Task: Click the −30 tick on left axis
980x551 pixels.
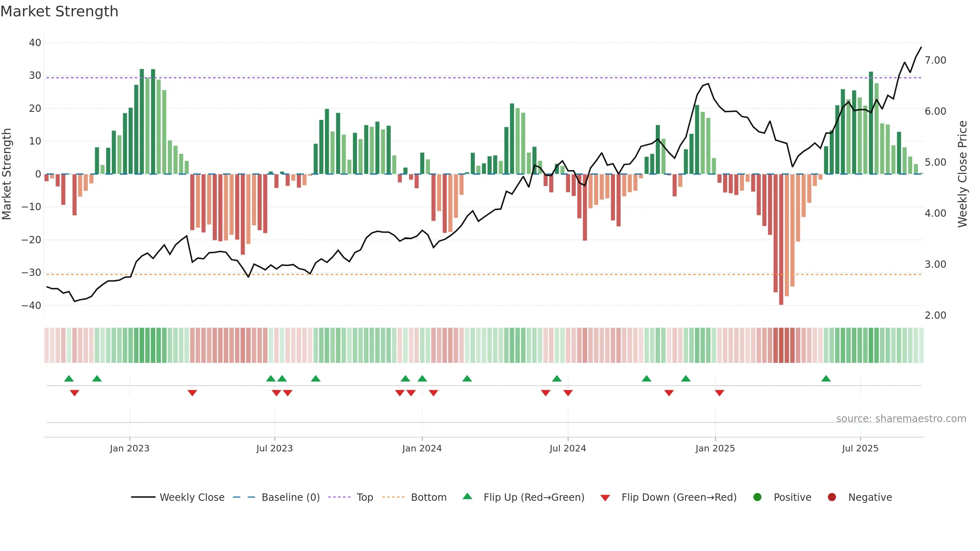Action: pos(31,273)
